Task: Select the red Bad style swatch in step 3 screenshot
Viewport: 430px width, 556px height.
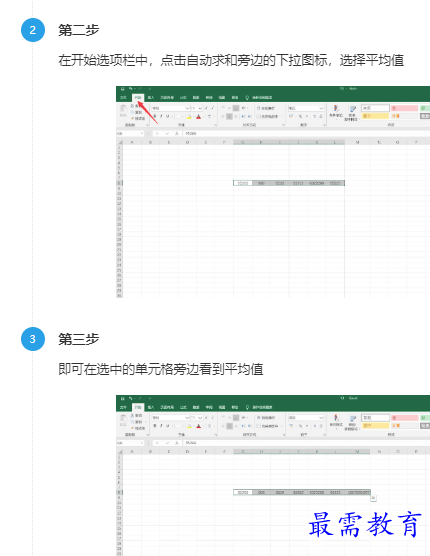Action: [x=404, y=418]
